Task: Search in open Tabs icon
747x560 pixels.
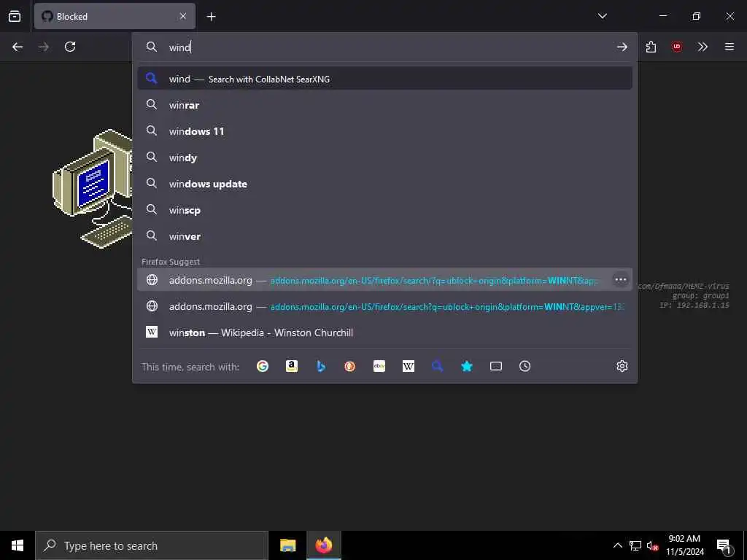Action: (x=496, y=366)
